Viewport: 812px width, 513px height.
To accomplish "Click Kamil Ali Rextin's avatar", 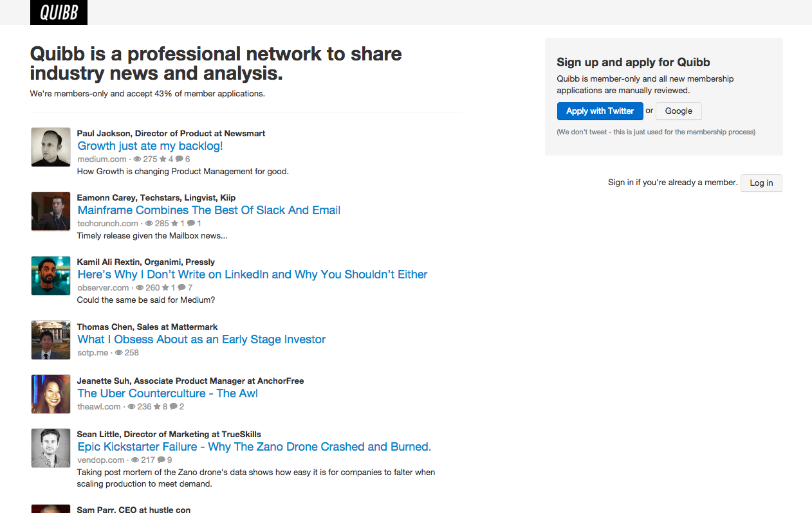I will tap(51, 276).
